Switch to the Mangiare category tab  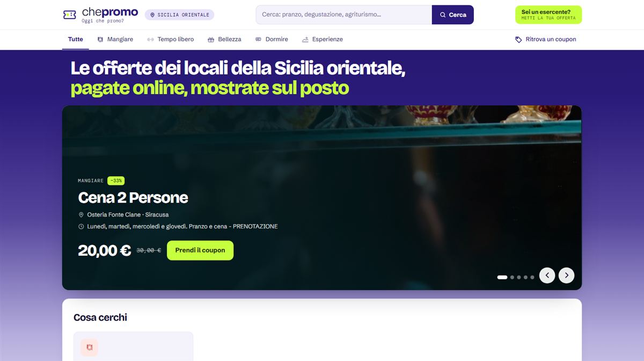coord(115,39)
